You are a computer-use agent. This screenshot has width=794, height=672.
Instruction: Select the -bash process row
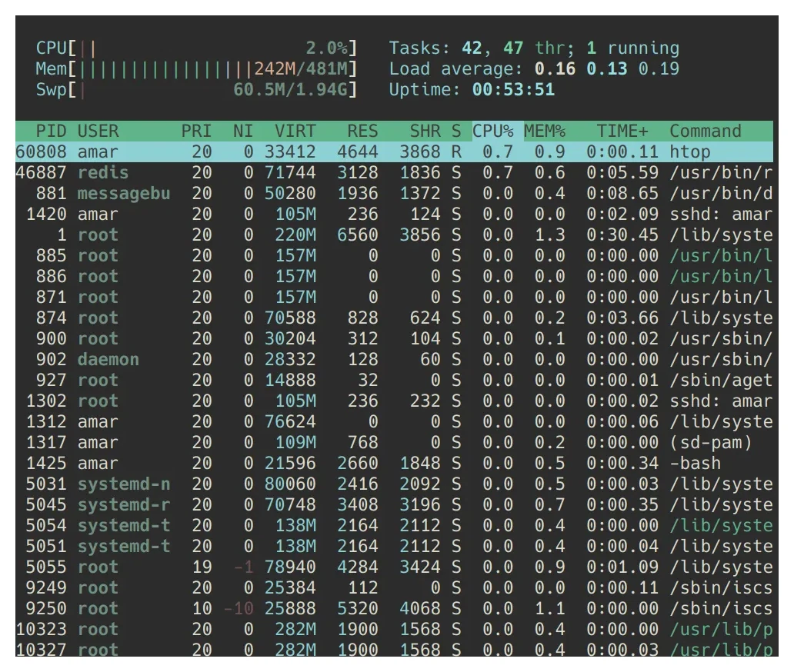[394, 463]
